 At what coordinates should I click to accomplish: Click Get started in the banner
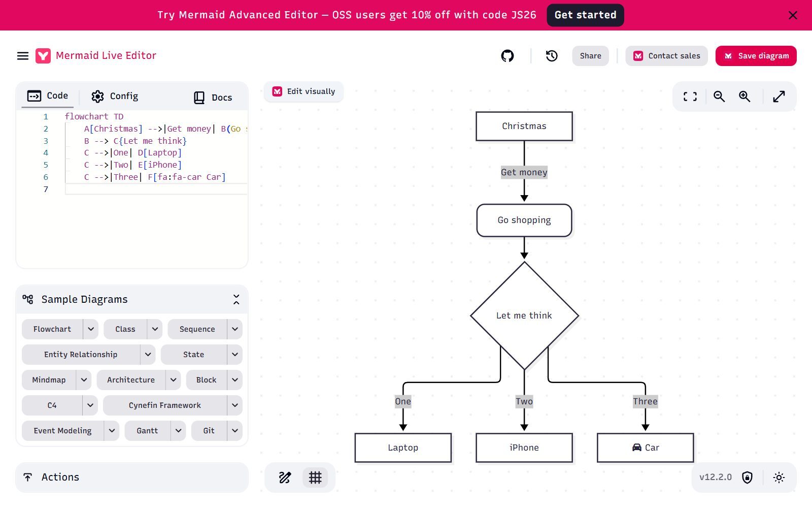586,15
